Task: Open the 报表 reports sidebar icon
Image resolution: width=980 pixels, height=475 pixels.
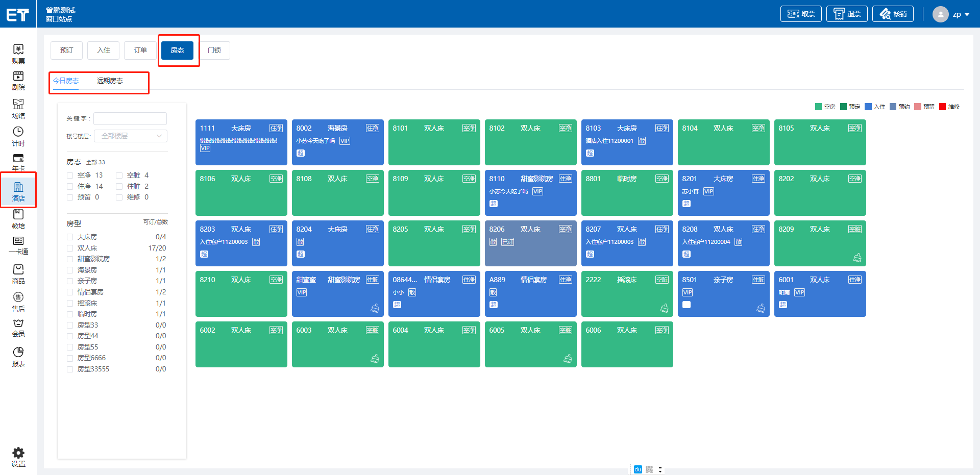Action: [18, 357]
